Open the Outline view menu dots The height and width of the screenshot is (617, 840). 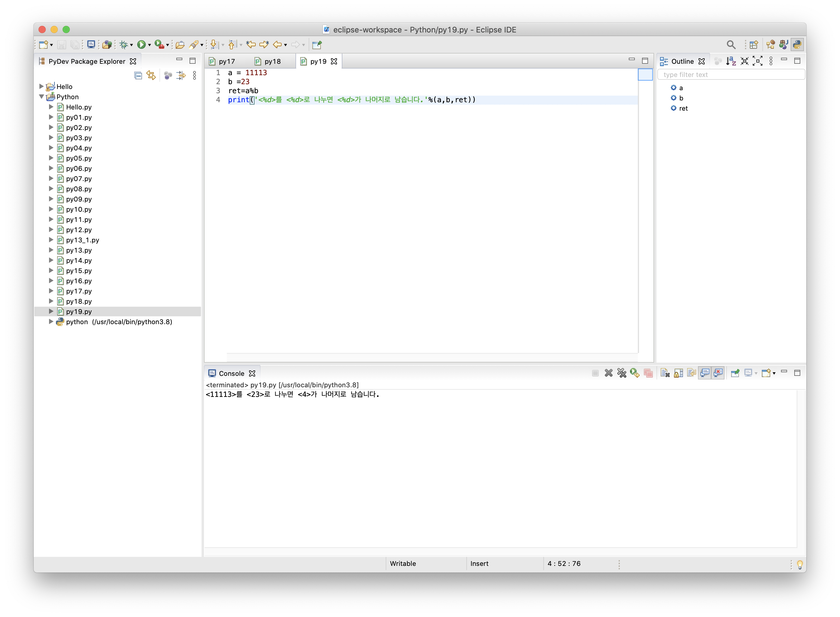click(771, 61)
